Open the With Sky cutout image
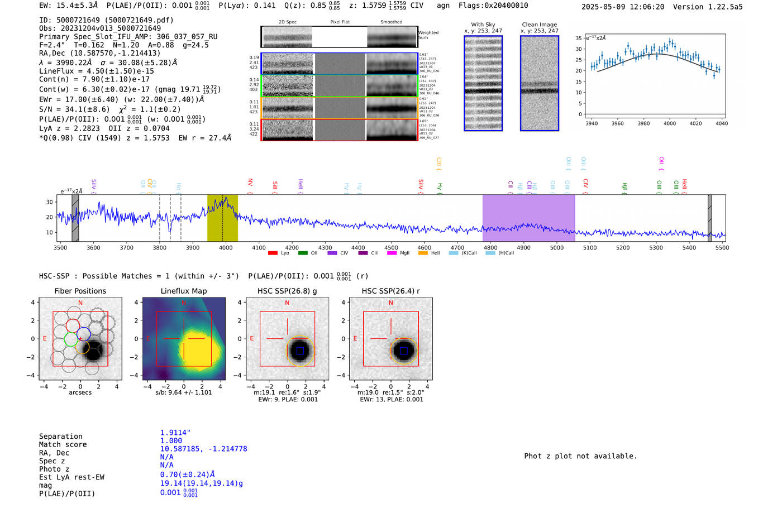The height and width of the screenshot is (532, 782). click(483, 83)
